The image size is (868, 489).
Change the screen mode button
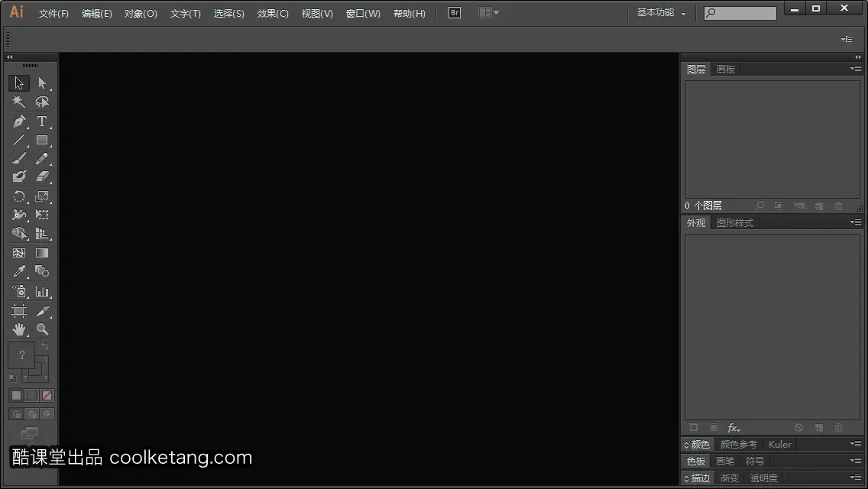[x=29, y=433]
